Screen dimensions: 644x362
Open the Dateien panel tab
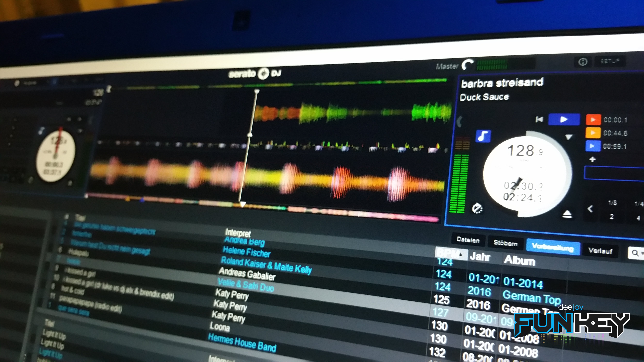pos(468,240)
